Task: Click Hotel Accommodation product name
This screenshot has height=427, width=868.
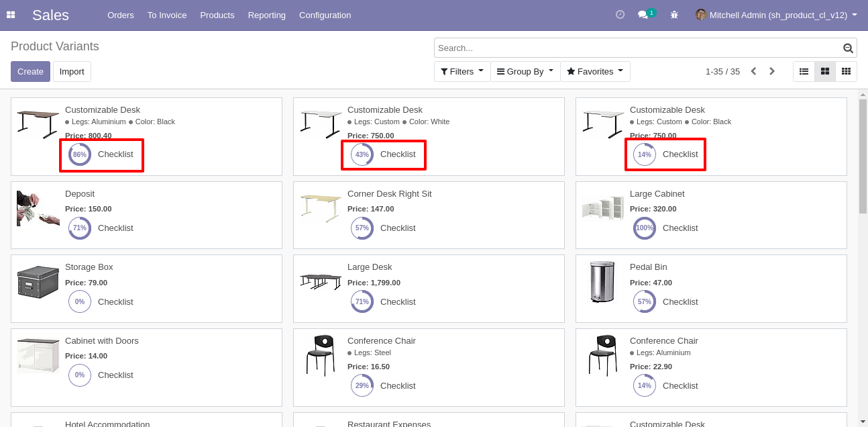Action: point(107,424)
